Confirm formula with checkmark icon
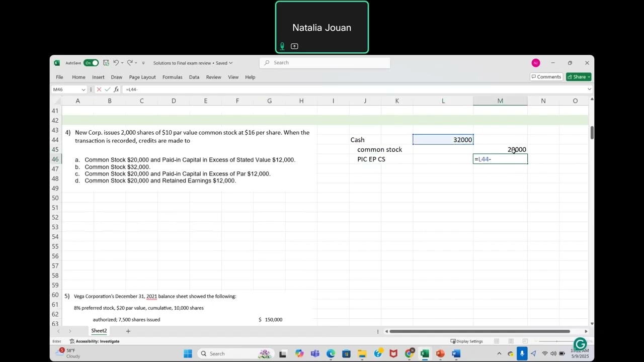 (x=107, y=89)
